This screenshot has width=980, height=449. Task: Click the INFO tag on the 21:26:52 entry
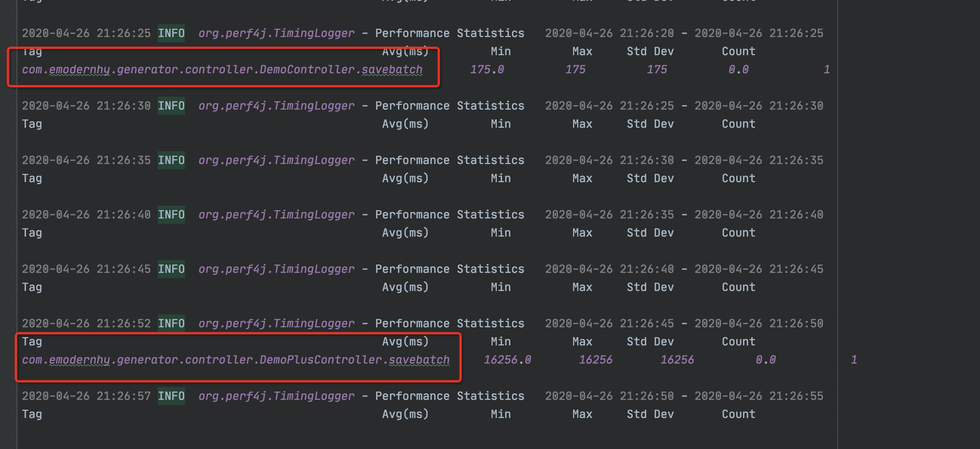(171, 323)
